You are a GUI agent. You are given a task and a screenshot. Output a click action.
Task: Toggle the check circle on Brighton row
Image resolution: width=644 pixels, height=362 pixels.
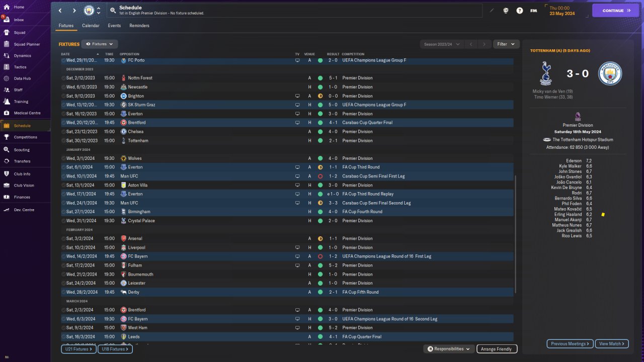tap(63, 96)
